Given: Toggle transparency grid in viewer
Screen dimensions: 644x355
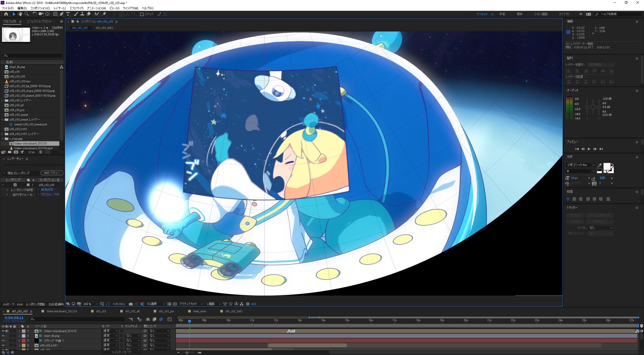Looking at the screenshot, I should pyautogui.click(x=175, y=304).
